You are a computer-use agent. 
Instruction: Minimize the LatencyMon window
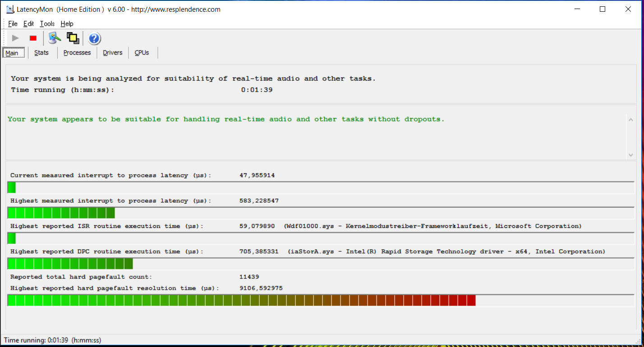click(x=577, y=9)
